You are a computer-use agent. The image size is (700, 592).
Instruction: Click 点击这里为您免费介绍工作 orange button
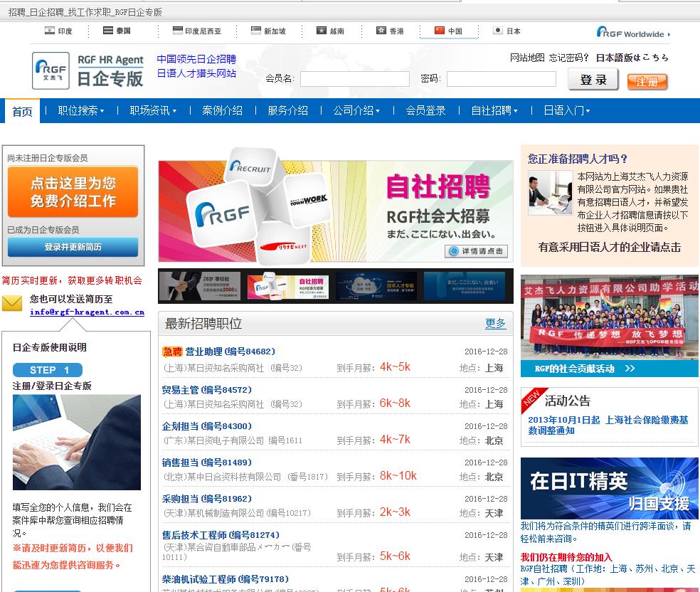(73, 192)
